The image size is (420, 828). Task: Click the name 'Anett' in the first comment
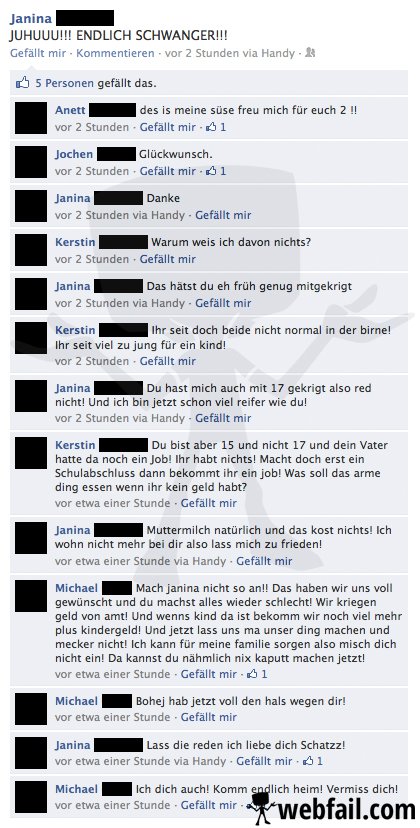(x=70, y=110)
